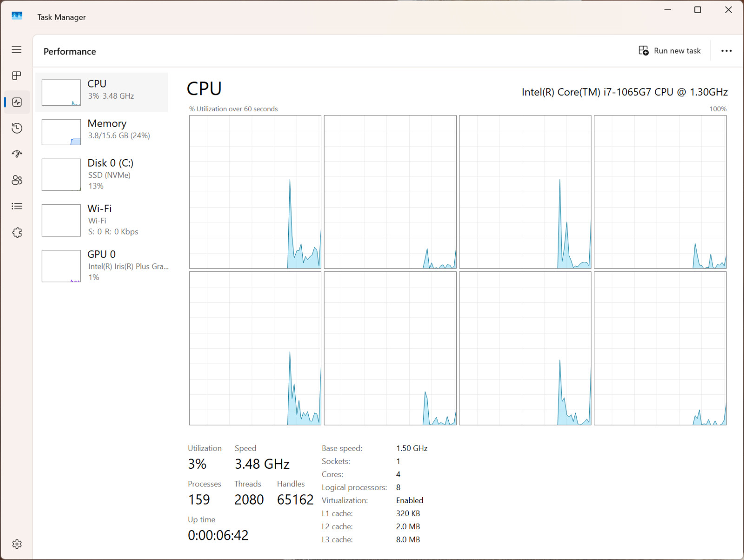Go to the Processes page icon

[17, 75]
